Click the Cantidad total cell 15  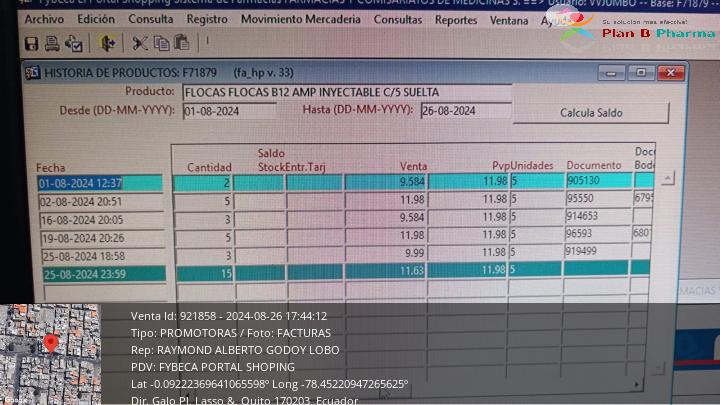[205, 274]
